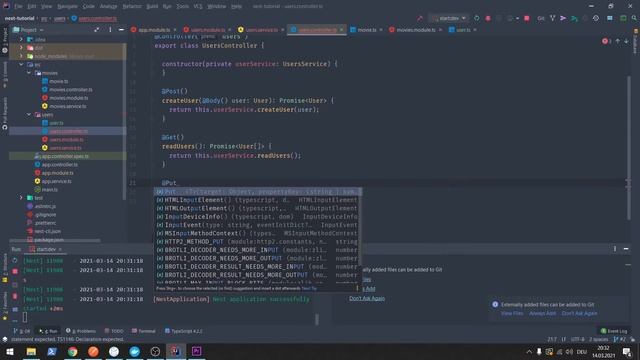
Task: Click View Files link in notification
Action: pos(512,313)
